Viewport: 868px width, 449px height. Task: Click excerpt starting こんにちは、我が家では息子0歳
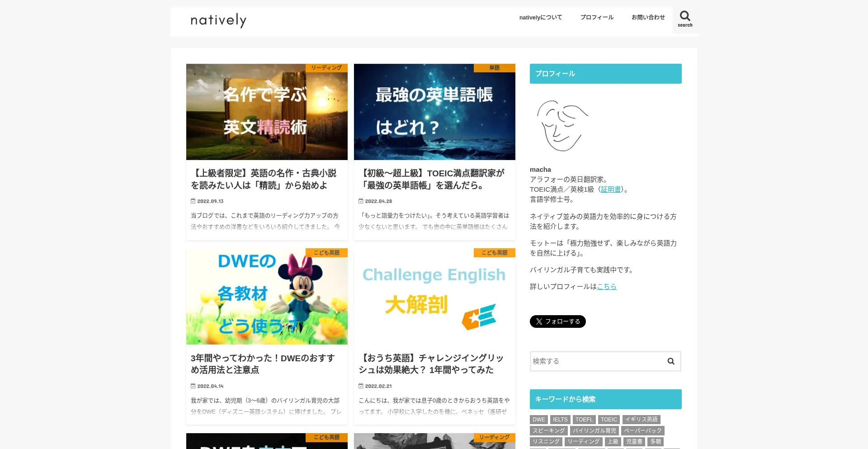[434, 406]
